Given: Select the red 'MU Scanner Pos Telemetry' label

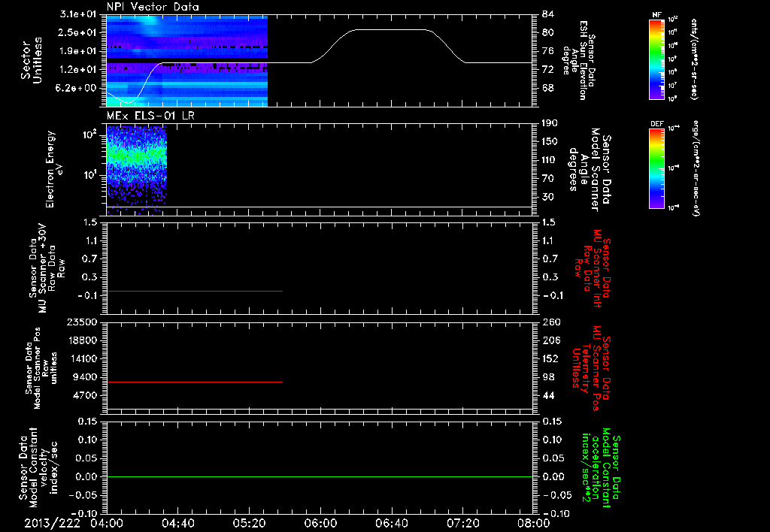Looking at the screenshot, I should (592, 368).
